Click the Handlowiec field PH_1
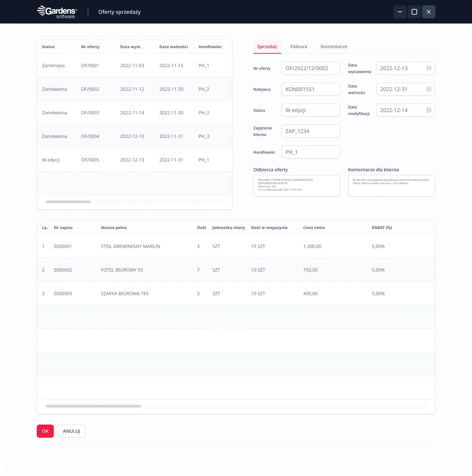The width and height of the screenshot is (472, 476). click(310, 152)
